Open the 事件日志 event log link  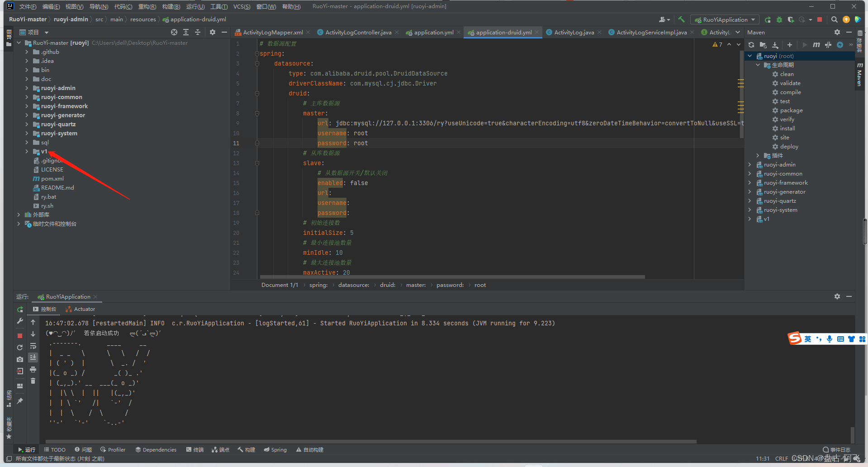pyautogui.click(x=840, y=449)
